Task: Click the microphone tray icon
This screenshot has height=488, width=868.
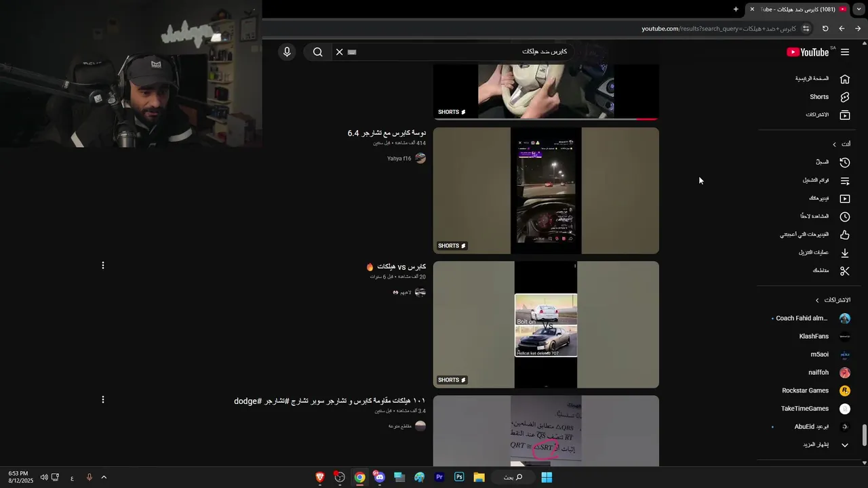Action: pyautogui.click(x=89, y=477)
